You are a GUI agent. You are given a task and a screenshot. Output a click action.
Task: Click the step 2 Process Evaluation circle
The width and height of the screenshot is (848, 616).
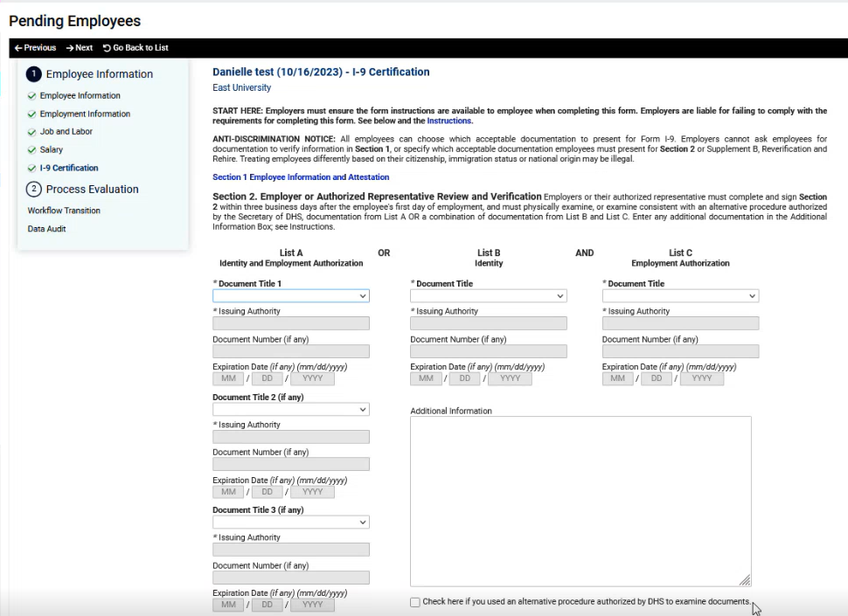(34, 190)
